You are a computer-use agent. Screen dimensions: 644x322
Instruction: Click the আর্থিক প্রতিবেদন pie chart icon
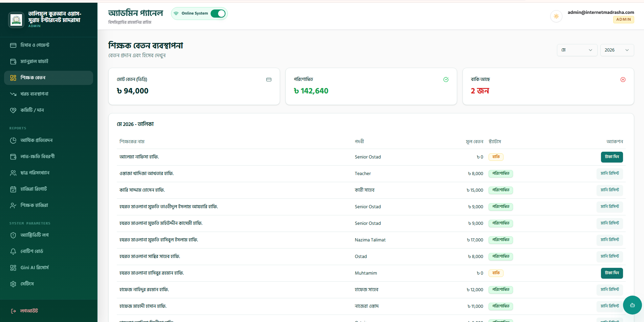(x=13, y=140)
